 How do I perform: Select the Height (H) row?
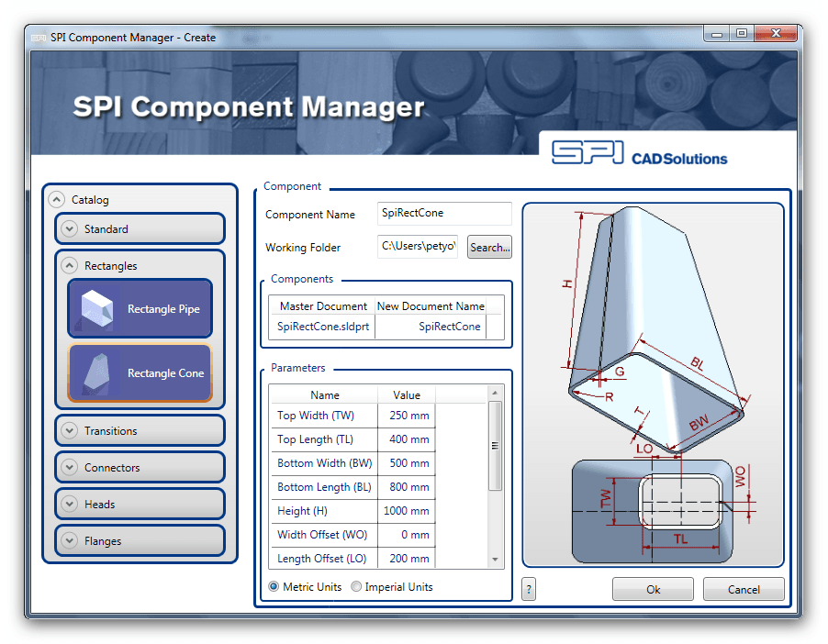(324, 510)
